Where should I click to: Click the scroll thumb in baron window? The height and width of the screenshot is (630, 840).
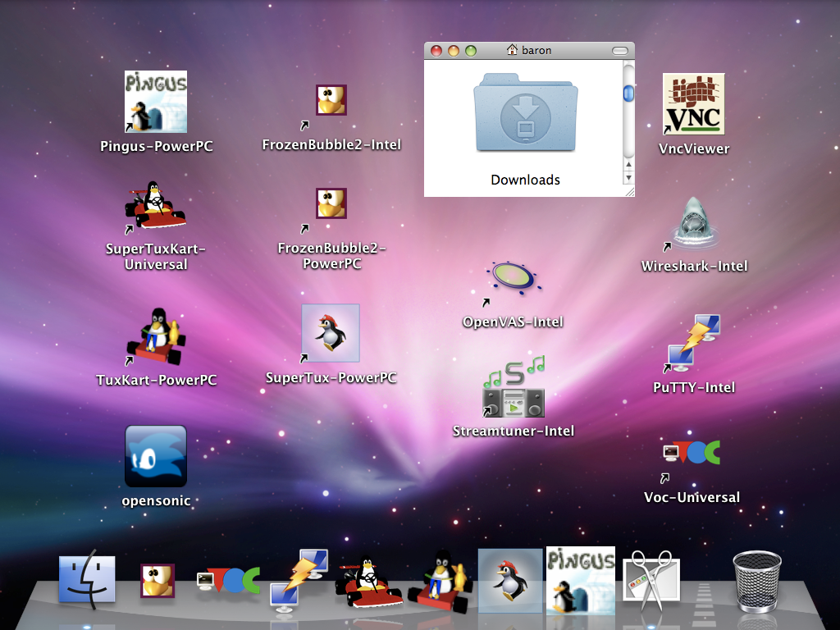[x=628, y=94]
